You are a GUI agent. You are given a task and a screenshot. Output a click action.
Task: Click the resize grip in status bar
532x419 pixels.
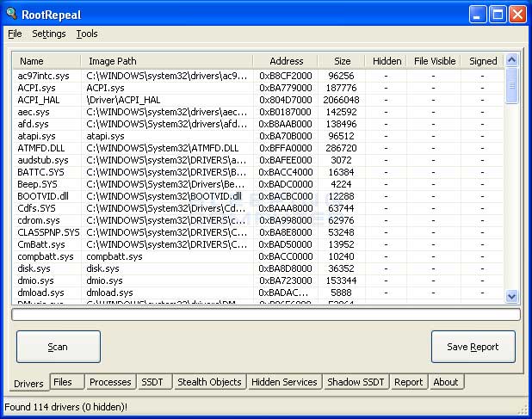pos(523,410)
